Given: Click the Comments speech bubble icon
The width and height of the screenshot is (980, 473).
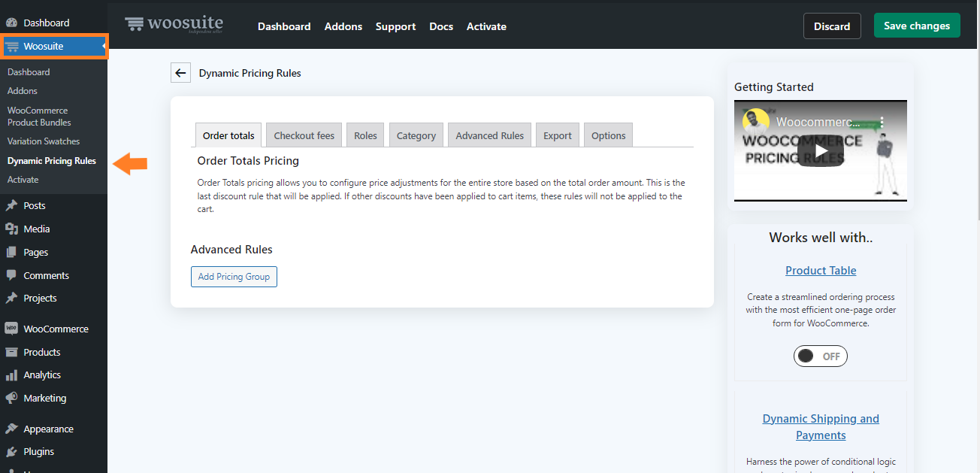Looking at the screenshot, I should tap(11, 275).
